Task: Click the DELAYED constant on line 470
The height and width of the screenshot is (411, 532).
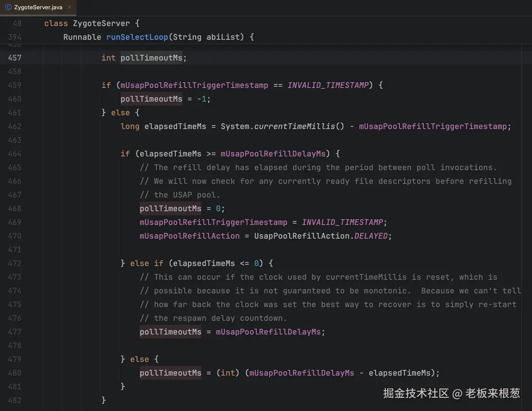Action: pos(371,236)
